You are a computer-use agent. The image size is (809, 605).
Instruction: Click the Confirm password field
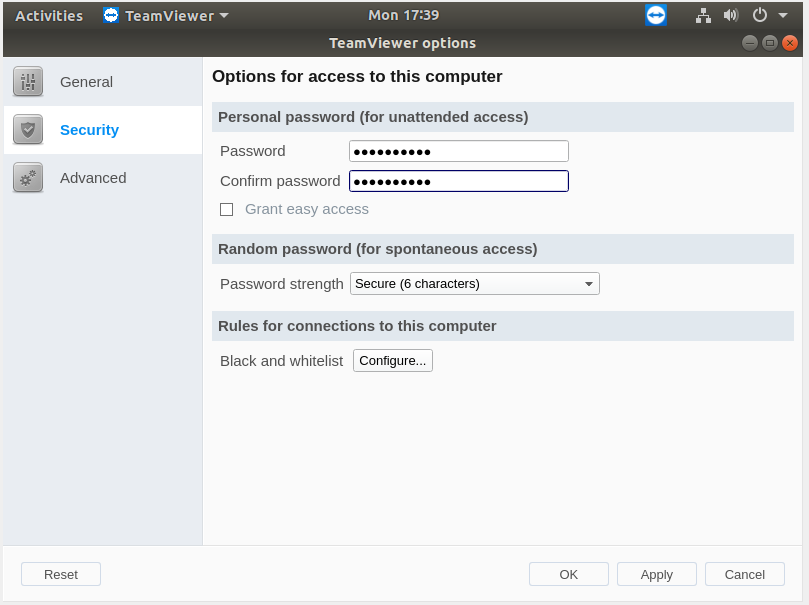[x=459, y=181]
